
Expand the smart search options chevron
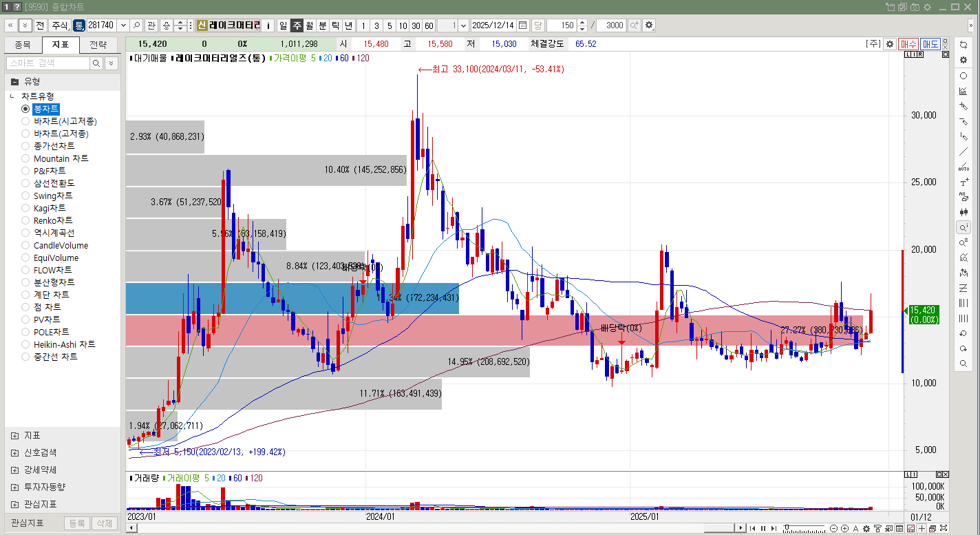111,63
